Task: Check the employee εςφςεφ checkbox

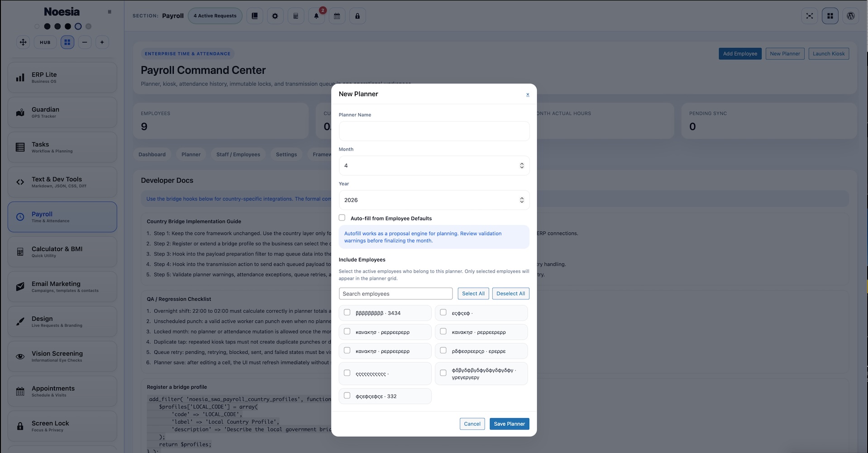Action: coord(443,313)
